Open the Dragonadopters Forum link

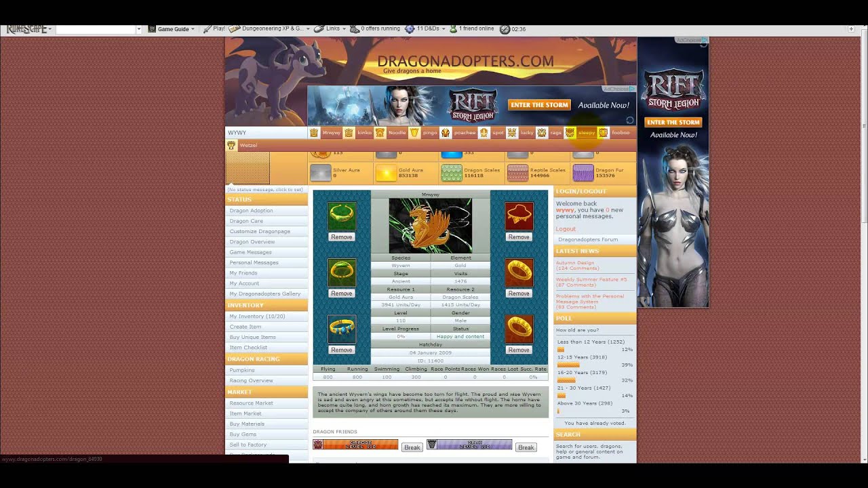588,239
